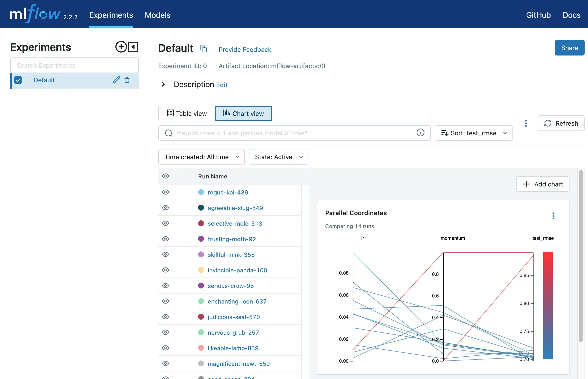
Task: Open the Models page
Action: [157, 15]
